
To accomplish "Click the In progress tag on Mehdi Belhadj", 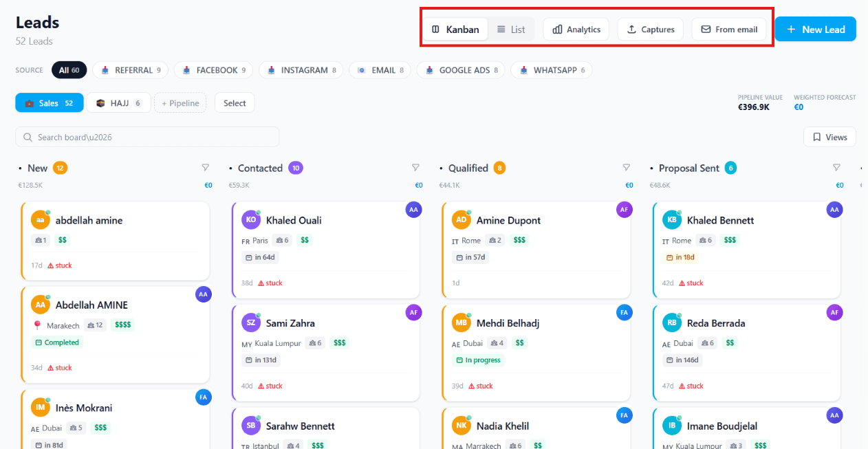I will click(478, 360).
